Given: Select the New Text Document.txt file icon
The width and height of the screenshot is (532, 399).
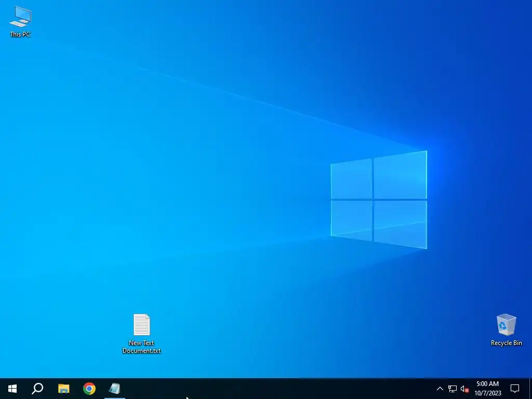Looking at the screenshot, I should tap(141, 334).
